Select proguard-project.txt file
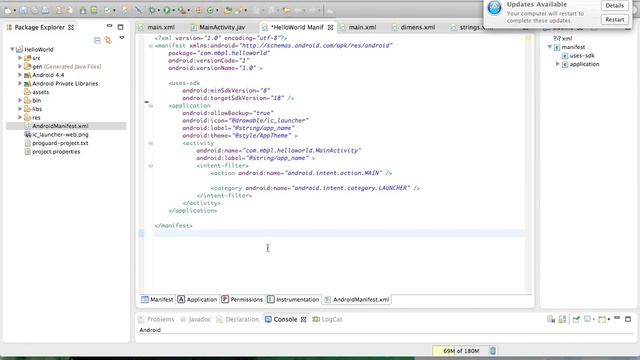This screenshot has width=640, height=360. (60, 143)
